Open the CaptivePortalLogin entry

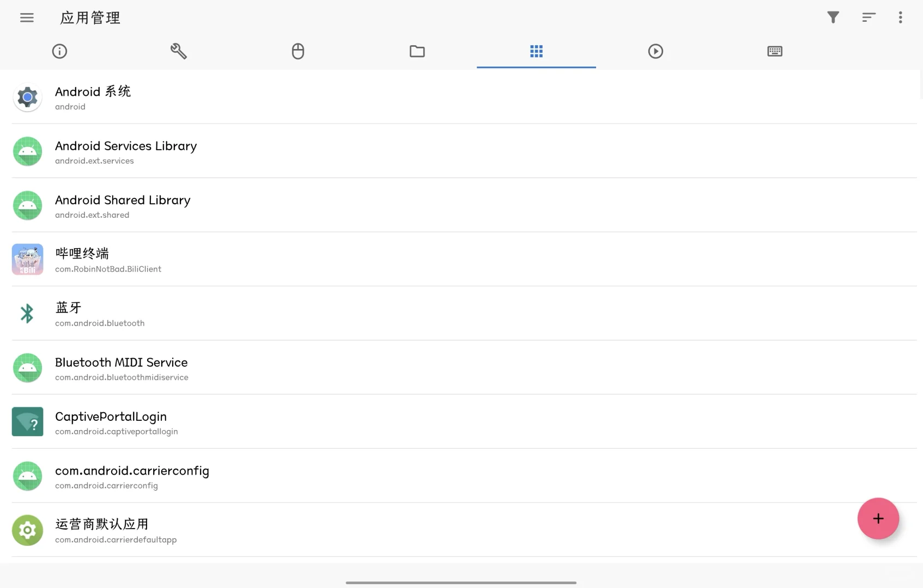click(464, 421)
